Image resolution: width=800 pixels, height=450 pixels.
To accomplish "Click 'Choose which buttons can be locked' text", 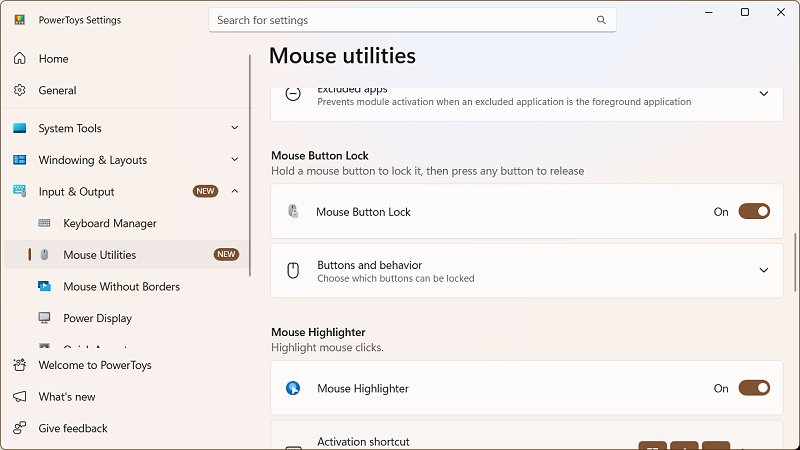I will click(x=396, y=279).
